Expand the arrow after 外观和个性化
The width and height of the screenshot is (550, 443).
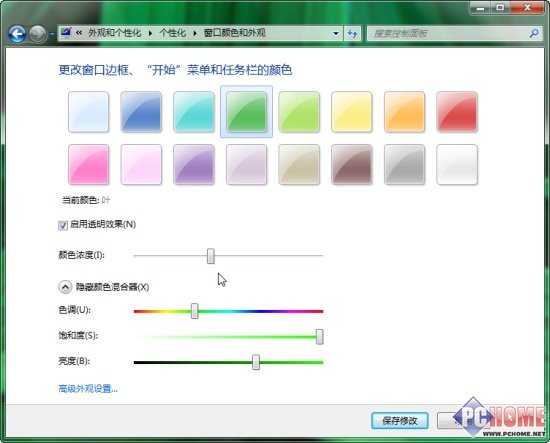pyautogui.click(x=150, y=33)
